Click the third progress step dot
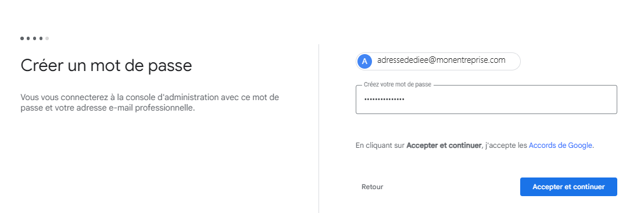The width and height of the screenshot is (644, 213). tap(34, 38)
